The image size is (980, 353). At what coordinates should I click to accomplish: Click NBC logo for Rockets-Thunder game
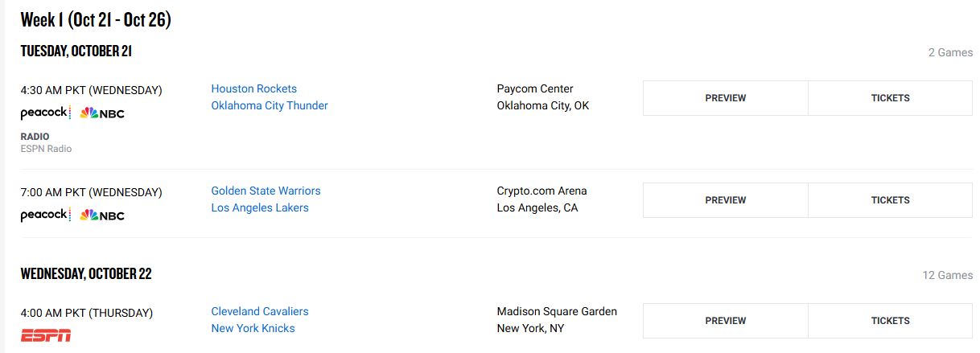click(102, 113)
